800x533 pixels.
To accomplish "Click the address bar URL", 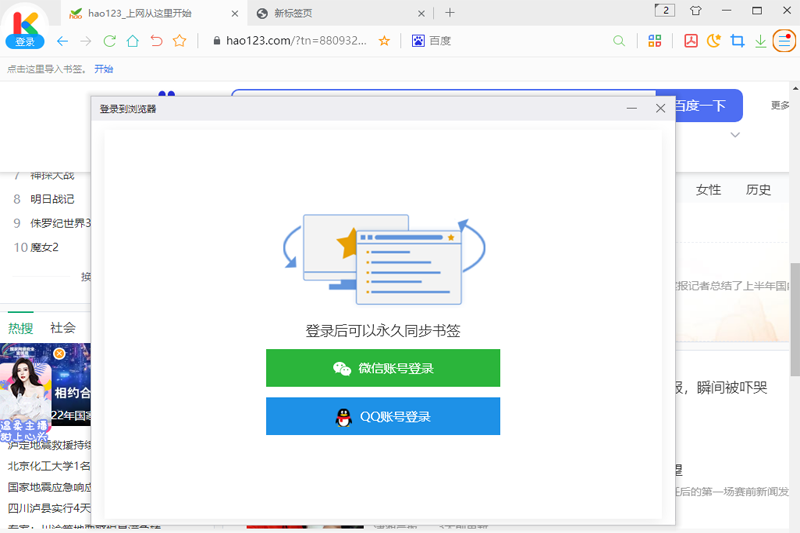I will click(x=296, y=41).
